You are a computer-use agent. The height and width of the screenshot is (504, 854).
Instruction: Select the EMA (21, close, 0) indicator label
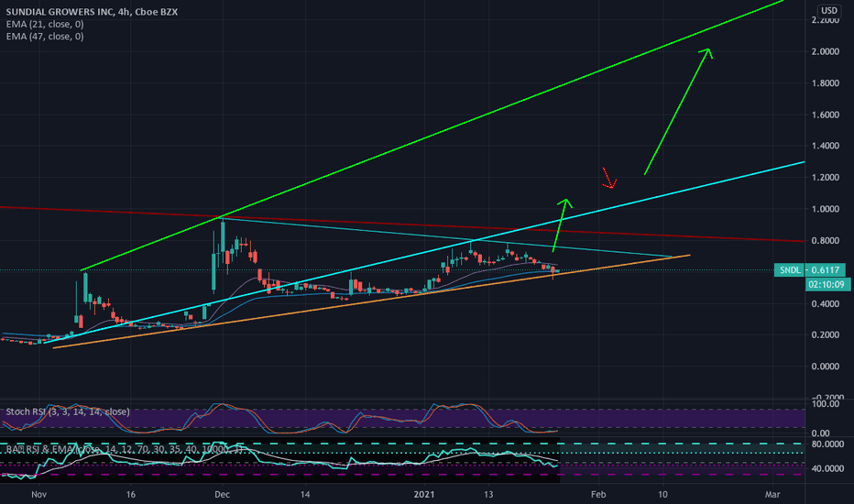[45, 24]
